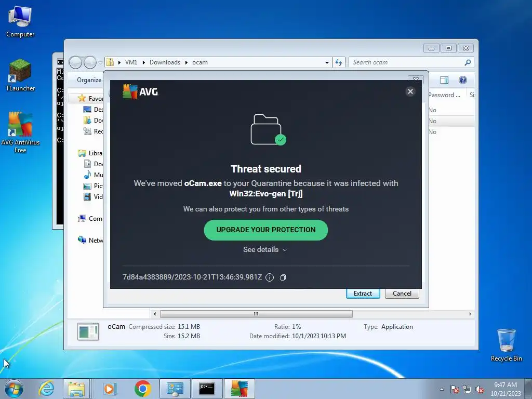Close the AVG Threat secured popup
Screen dimensions: 532x399
coord(410,91)
